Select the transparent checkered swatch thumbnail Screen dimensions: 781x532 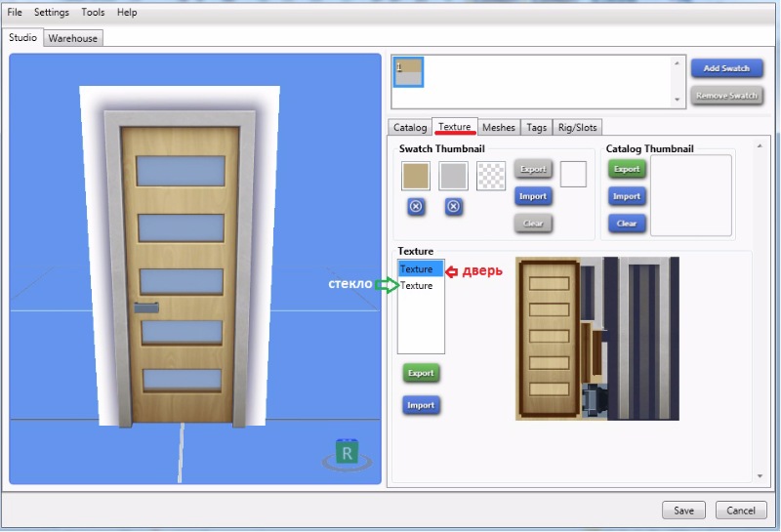pyautogui.click(x=491, y=176)
